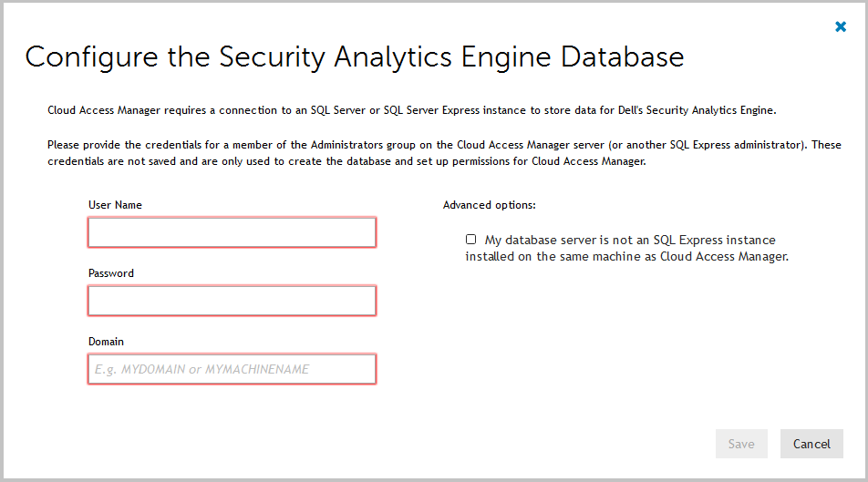This screenshot has height=482, width=868.
Task: Click the "Configure the Security Analytics Engine Database" heading
Action: pyautogui.click(x=355, y=57)
